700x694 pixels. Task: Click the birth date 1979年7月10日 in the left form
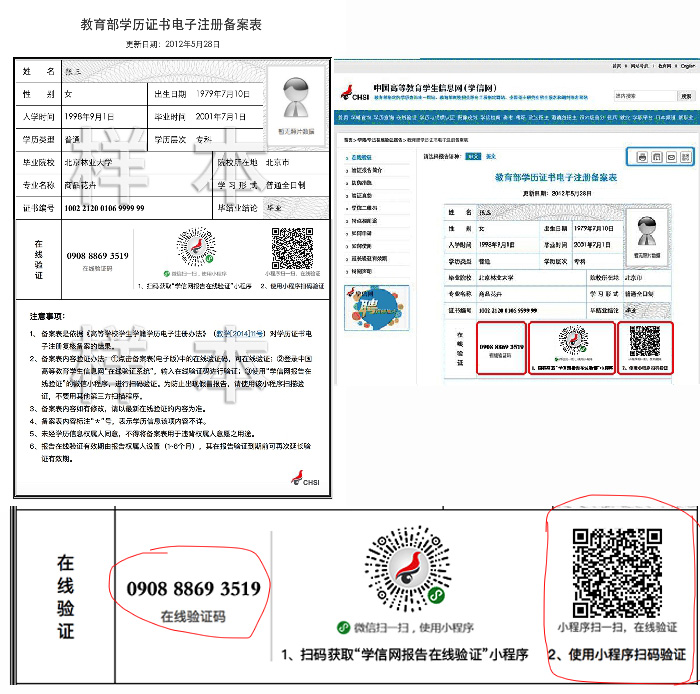tap(223, 94)
